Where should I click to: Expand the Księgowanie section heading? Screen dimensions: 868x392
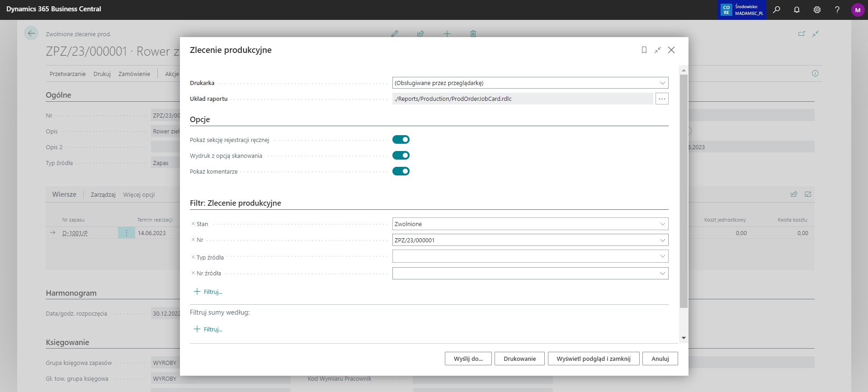pyautogui.click(x=67, y=342)
